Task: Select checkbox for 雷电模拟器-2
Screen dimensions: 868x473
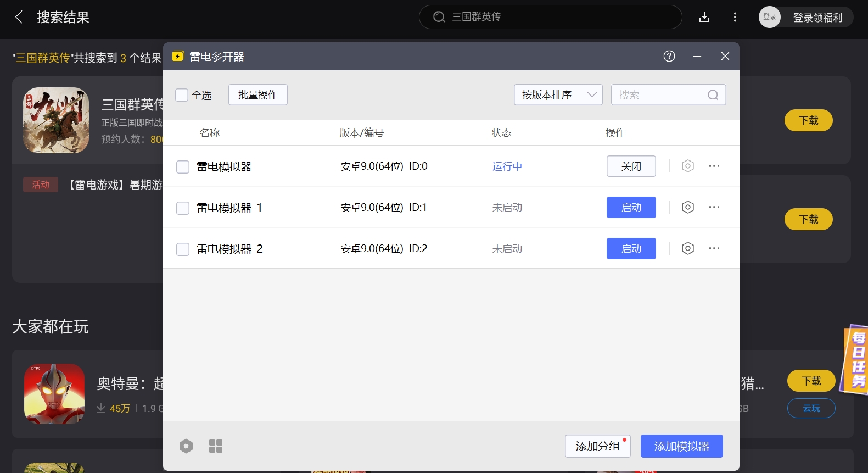Action: tap(183, 249)
